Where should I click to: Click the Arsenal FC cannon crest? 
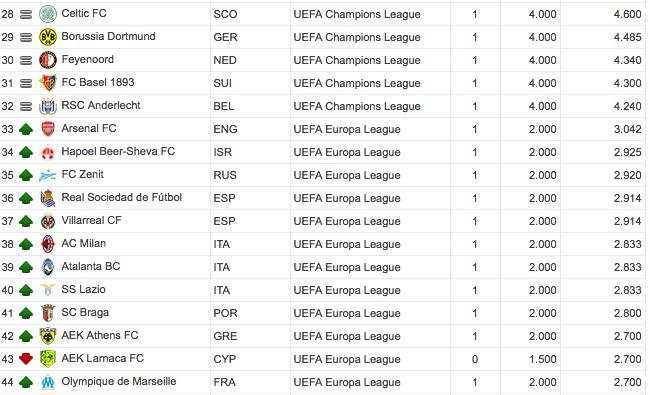pos(48,129)
